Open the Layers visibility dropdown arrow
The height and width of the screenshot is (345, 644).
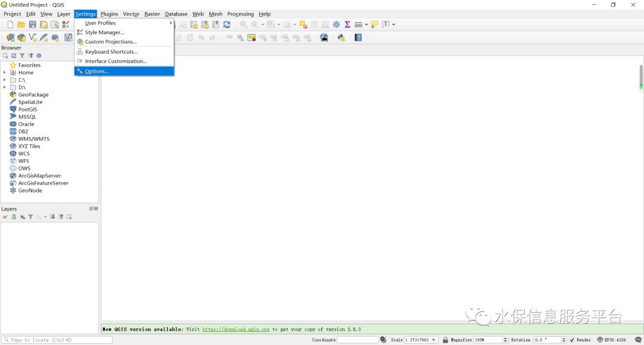45,217
